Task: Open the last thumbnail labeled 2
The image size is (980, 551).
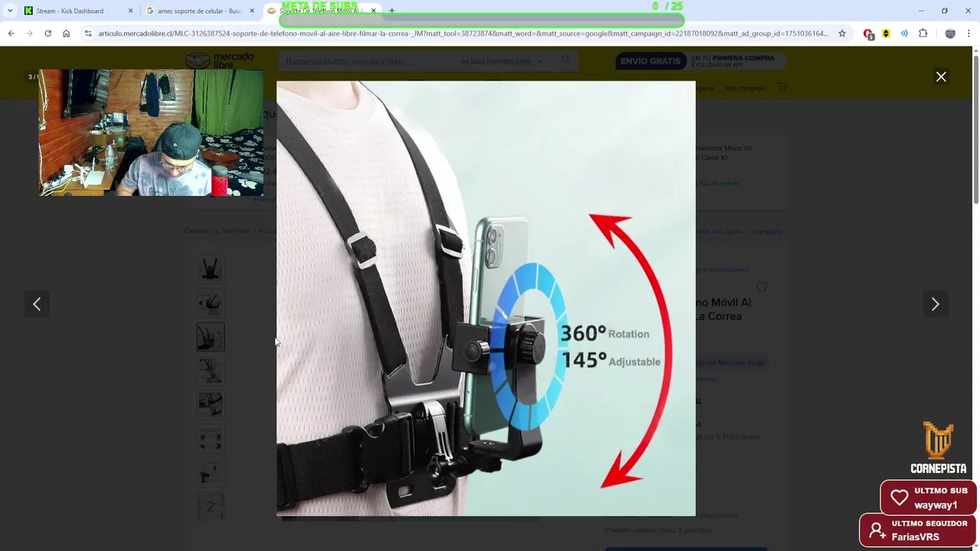Action: [x=211, y=506]
